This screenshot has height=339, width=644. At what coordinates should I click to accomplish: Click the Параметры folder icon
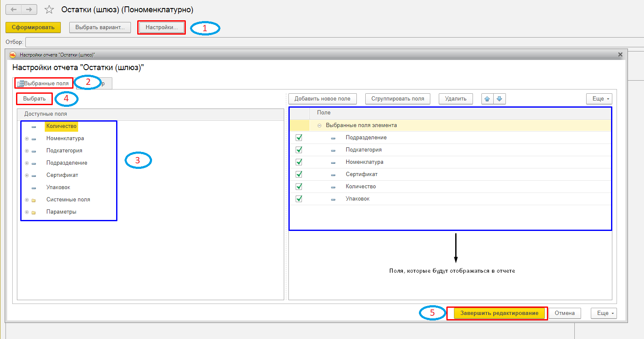pos(34,212)
